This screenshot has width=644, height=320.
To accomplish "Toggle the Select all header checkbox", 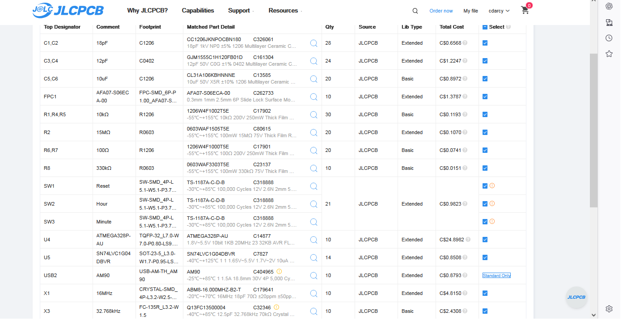I will tap(485, 27).
